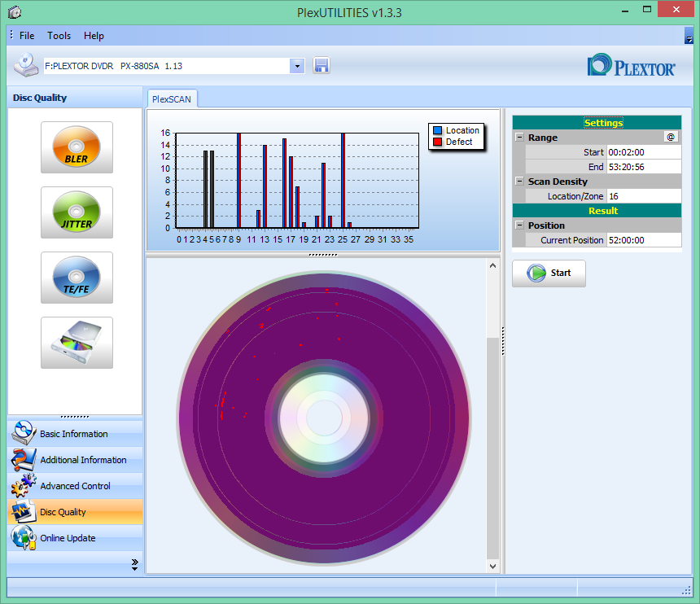
Task: Click the disc view scrollbar up arrow
Action: [492, 265]
